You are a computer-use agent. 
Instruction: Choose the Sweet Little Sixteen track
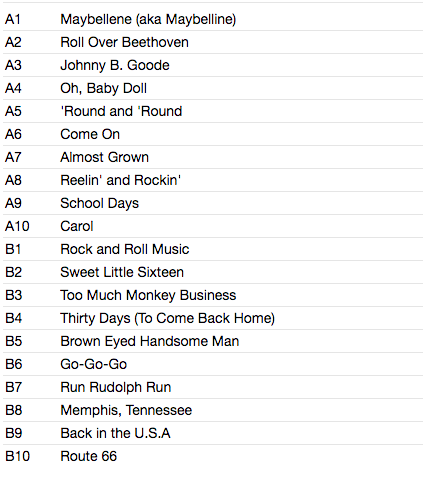point(122,272)
